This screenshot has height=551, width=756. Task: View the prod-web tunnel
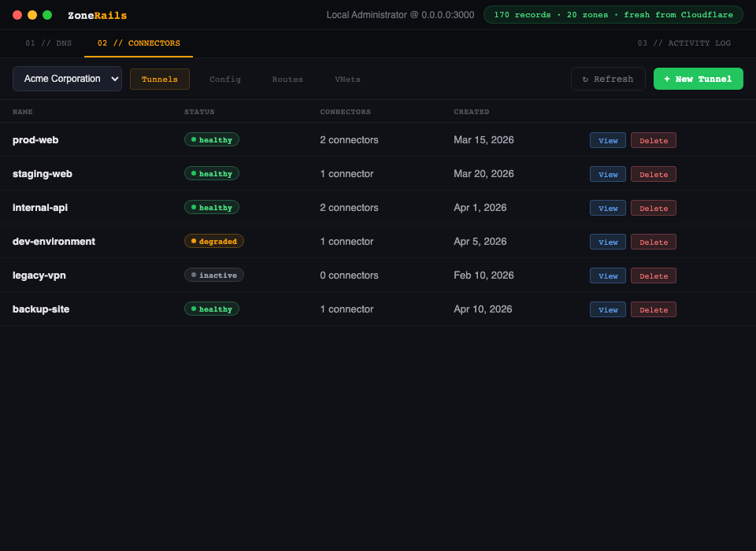click(607, 140)
